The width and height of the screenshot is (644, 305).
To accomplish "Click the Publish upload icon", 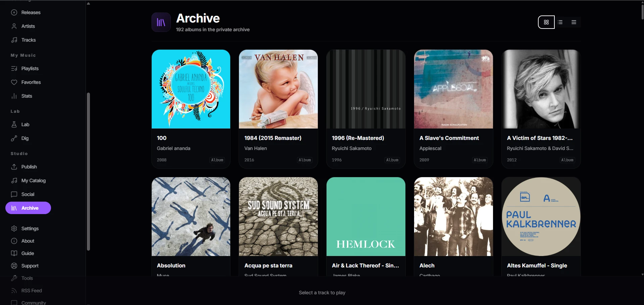I will click(14, 167).
